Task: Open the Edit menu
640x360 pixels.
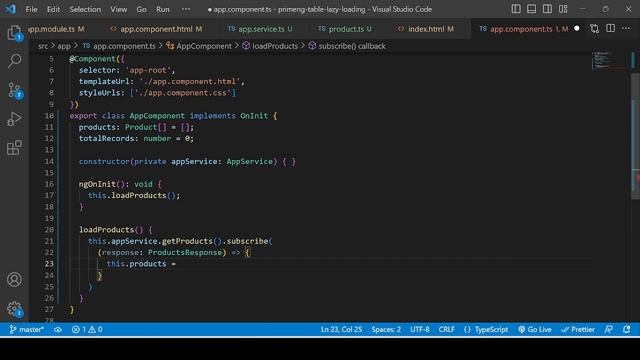Action: tap(53, 9)
